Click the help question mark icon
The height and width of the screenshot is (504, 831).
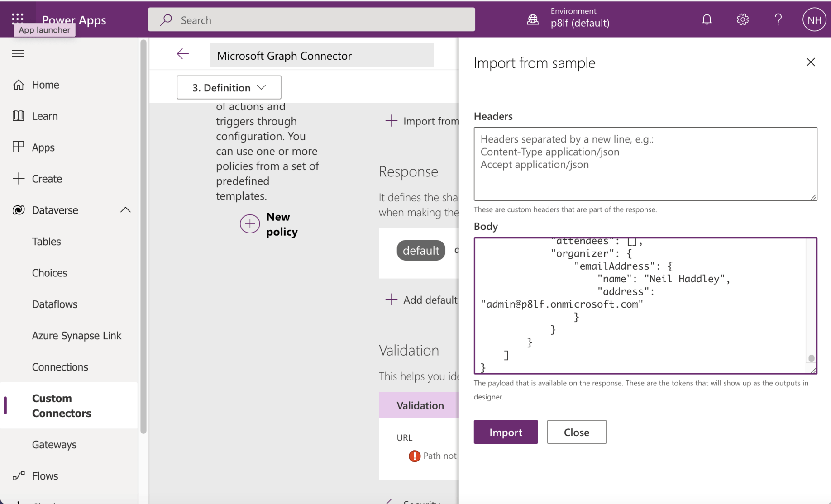click(778, 19)
